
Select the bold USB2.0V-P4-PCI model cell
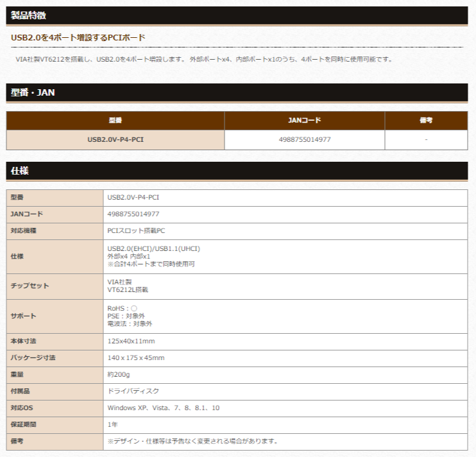pyautogui.click(x=115, y=139)
